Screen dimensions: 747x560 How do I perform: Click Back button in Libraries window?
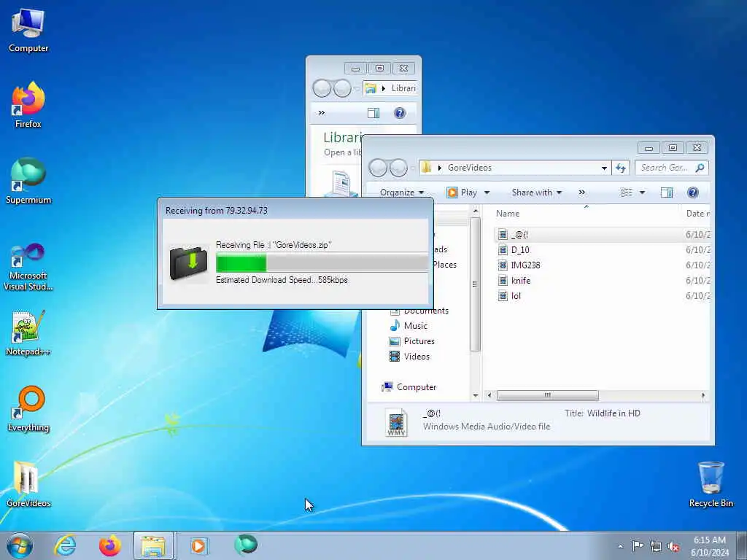[322, 88]
